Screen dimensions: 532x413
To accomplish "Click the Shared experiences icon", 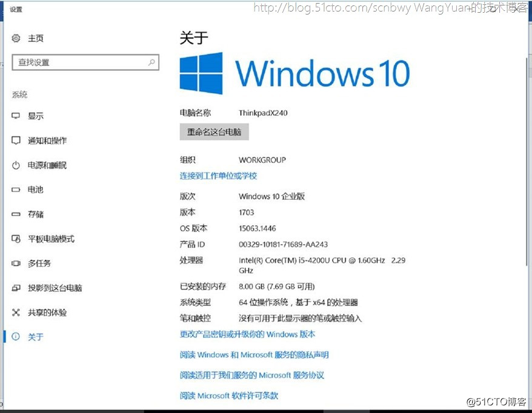I will point(16,312).
